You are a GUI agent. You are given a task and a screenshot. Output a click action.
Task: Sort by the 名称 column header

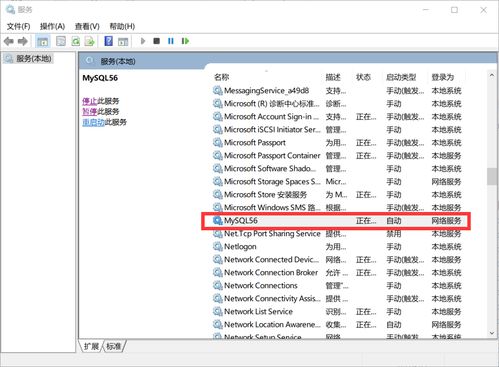[x=222, y=77]
